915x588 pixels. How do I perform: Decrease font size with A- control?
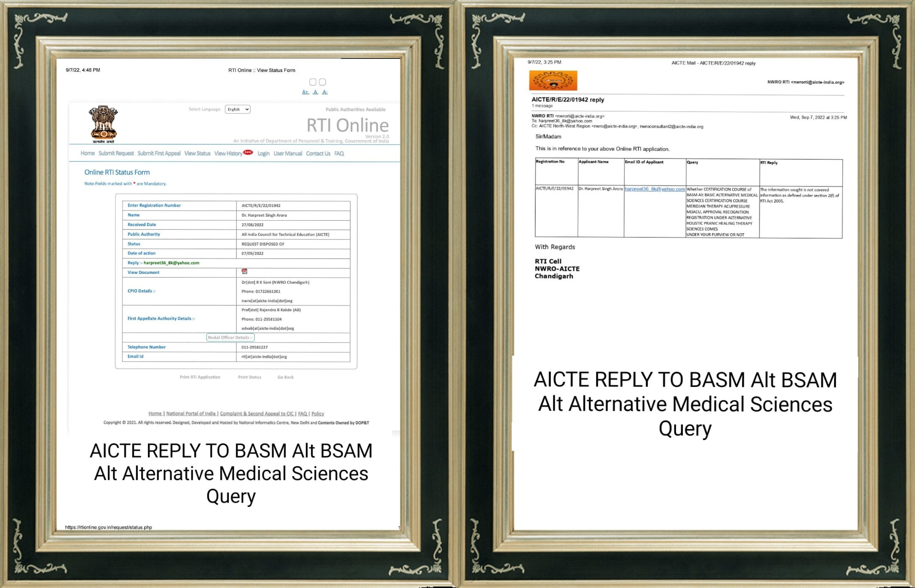click(324, 92)
